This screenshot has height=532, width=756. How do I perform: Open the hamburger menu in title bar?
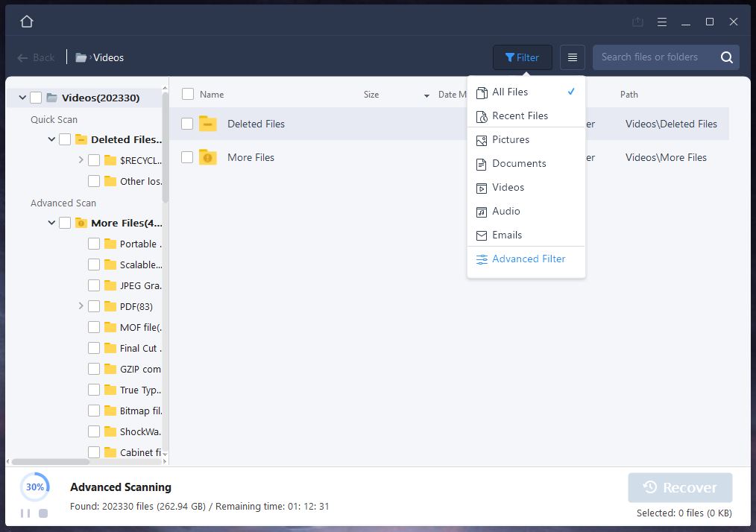click(x=661, y=22)
